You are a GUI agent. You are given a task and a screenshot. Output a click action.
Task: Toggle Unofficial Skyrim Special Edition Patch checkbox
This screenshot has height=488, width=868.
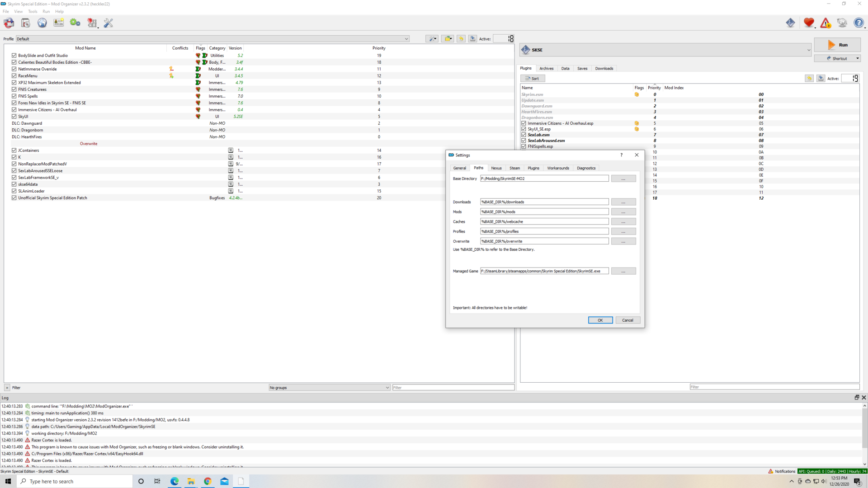14,198
